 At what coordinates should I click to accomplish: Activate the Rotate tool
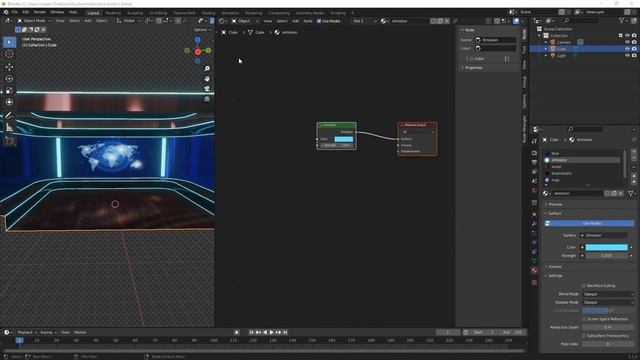(x=9, y=78)
